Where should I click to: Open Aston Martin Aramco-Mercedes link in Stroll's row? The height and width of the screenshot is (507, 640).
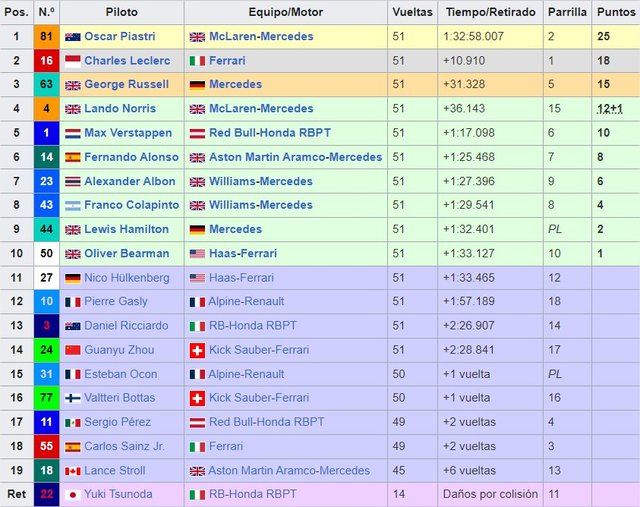[x=289, y=470]
